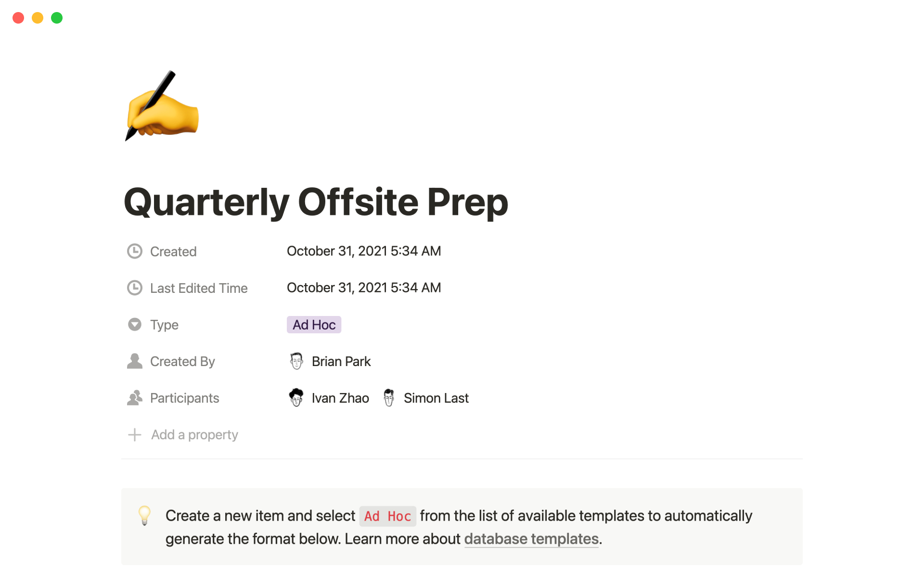Viewport: 924px width, 578px height.
Task: Click Ivan Zhao's avatar
Action: (x=296, y=398)
